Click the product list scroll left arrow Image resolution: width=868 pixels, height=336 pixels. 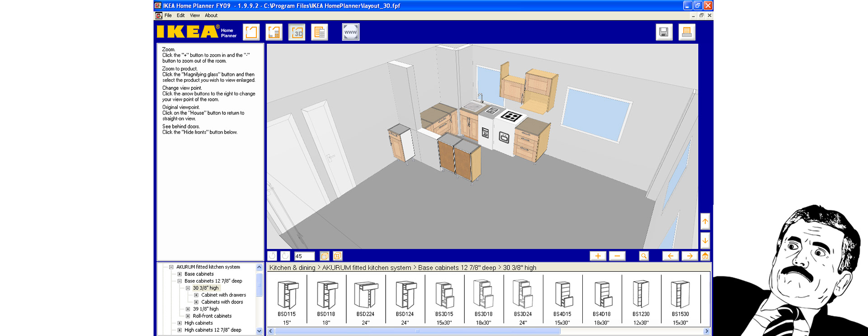click(271, 331)
